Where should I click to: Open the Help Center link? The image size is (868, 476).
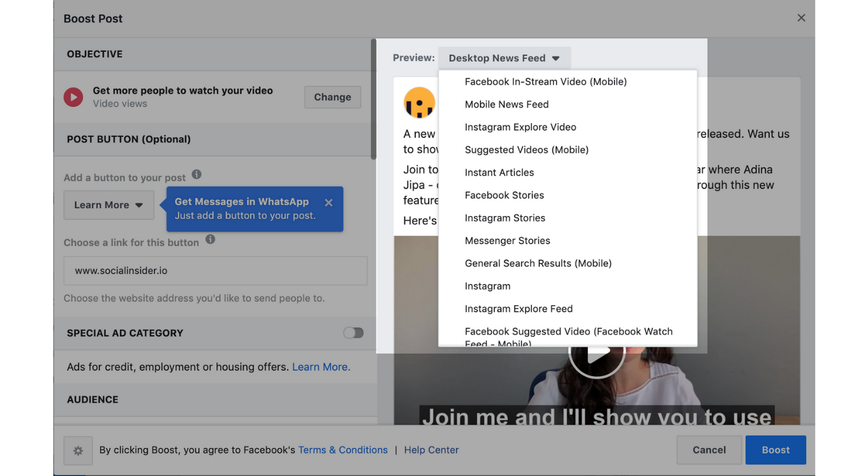[431, 450]
